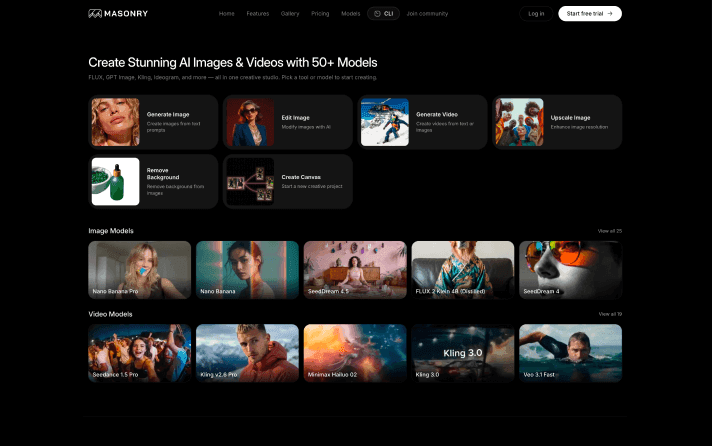The width and height of the screenshot is (712, 446).
Task: Open the Home nav item
Action: tap(227, 14)
